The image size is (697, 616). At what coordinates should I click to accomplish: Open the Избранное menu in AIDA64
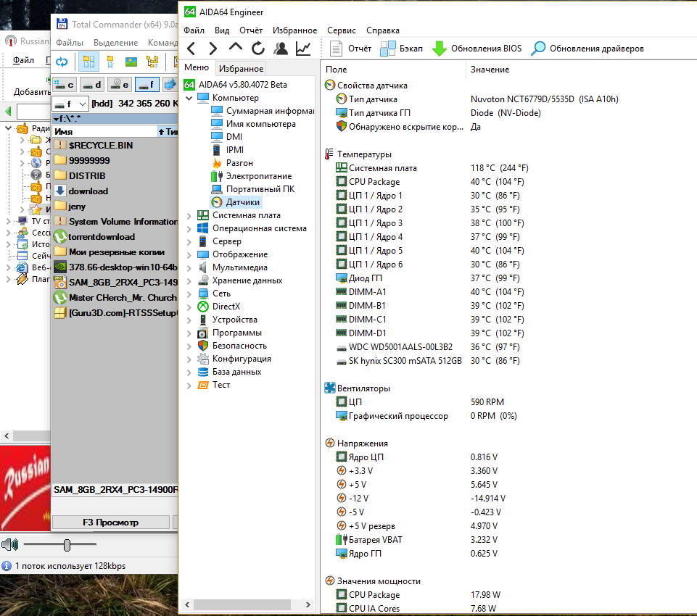pyautogui.click(x=294, y=30)
